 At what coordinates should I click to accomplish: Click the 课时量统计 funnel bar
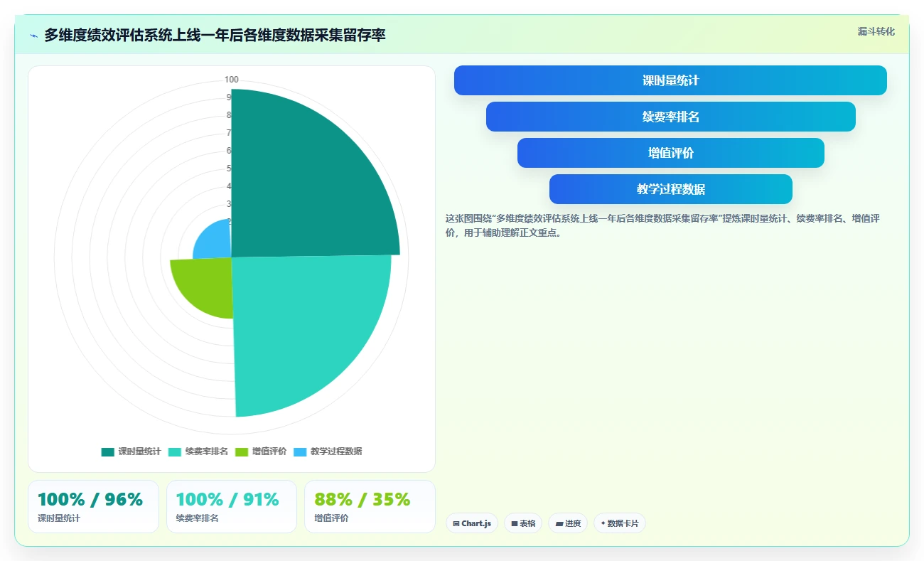pos(670,80)
